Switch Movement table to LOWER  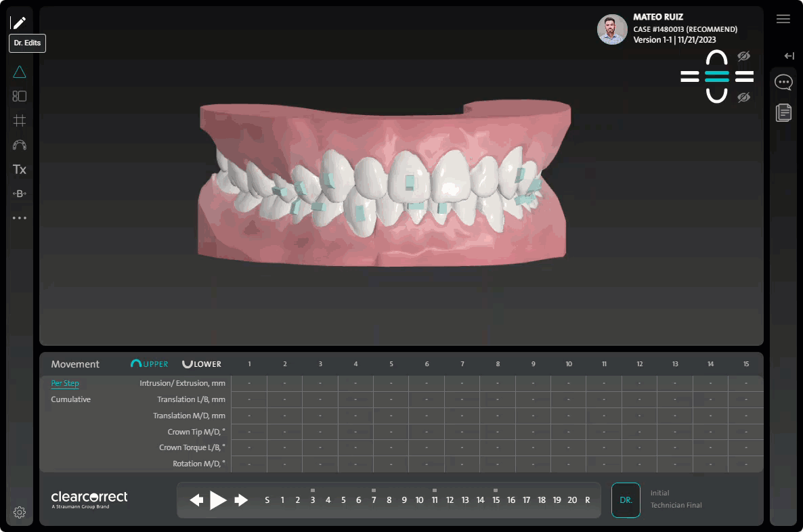(x=201, y=363)
